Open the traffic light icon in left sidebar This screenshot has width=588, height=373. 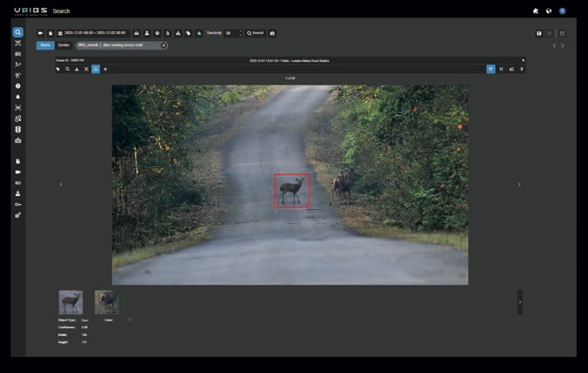pos(18,129)
